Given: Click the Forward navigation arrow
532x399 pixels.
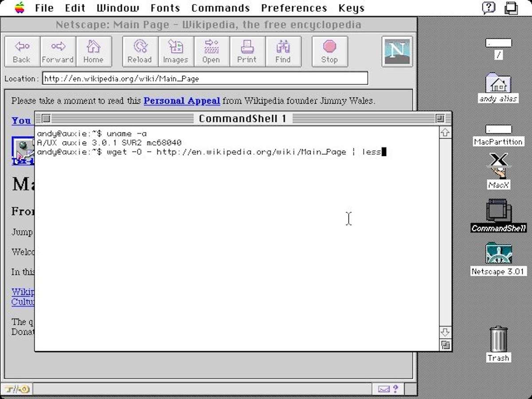Looking at the screenshot, I should tap(58, 51).
